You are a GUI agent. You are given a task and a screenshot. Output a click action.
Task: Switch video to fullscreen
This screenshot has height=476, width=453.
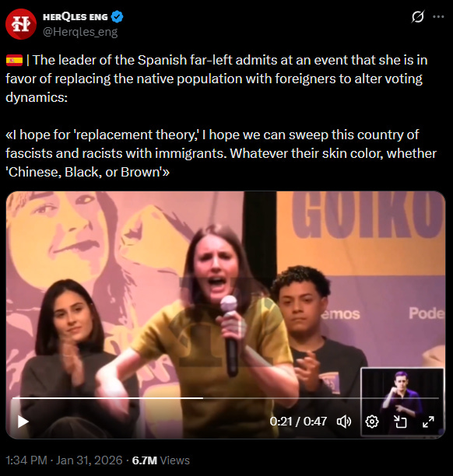(428, 422)
